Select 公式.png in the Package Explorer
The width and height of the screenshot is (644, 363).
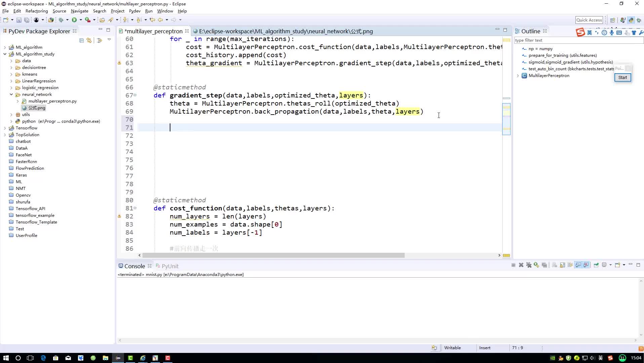coord(37,108)
